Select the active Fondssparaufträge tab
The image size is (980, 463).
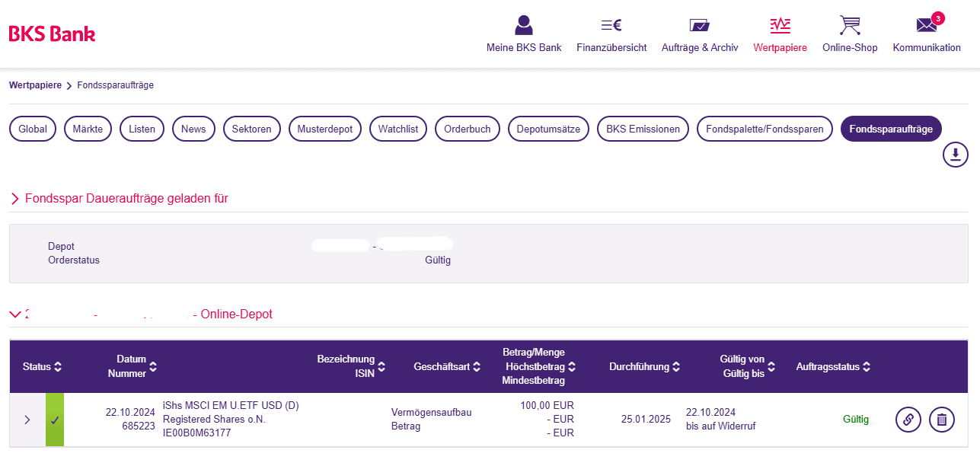(891, 129)
